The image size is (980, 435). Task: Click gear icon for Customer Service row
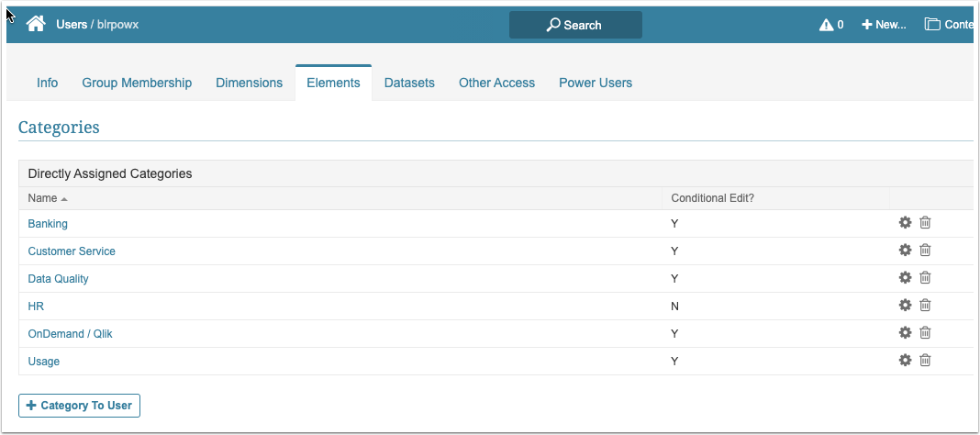tap(905, 251)
